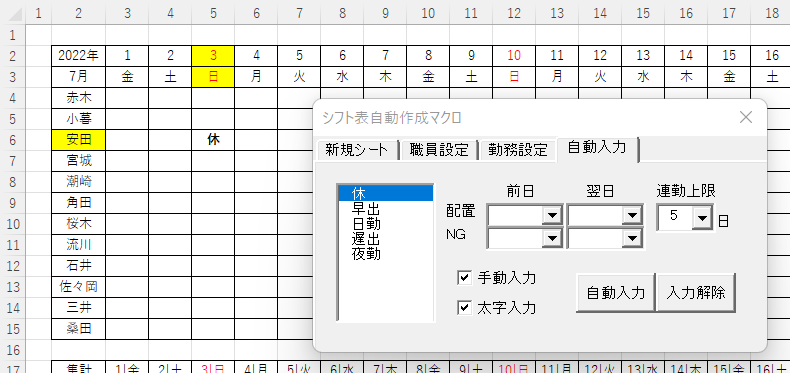
Task: Open the 勤務設定 tab
Action: [x=517, y=150]
